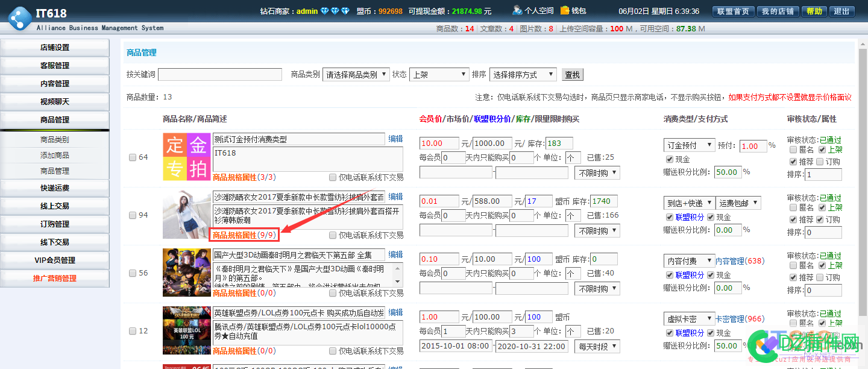This screenshot has width=868, height=369.
Task: Open 卡密管理(966) link
Action: pos(740,319)
